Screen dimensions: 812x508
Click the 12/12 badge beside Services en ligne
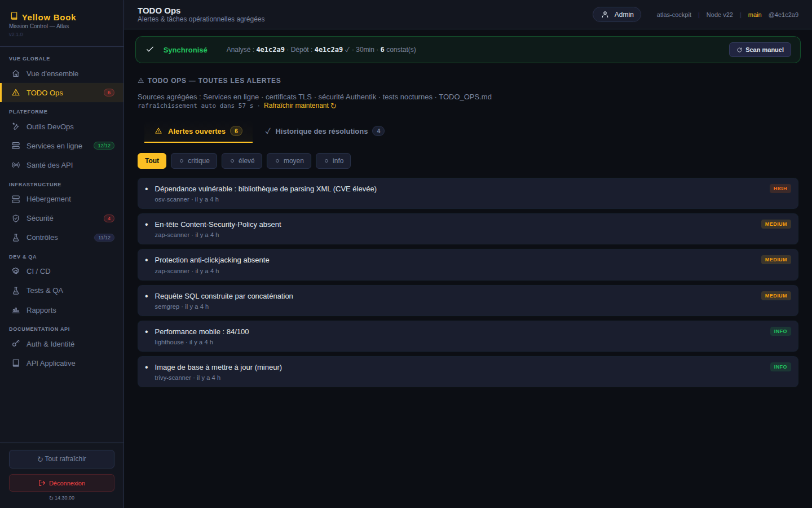[104, 146]
